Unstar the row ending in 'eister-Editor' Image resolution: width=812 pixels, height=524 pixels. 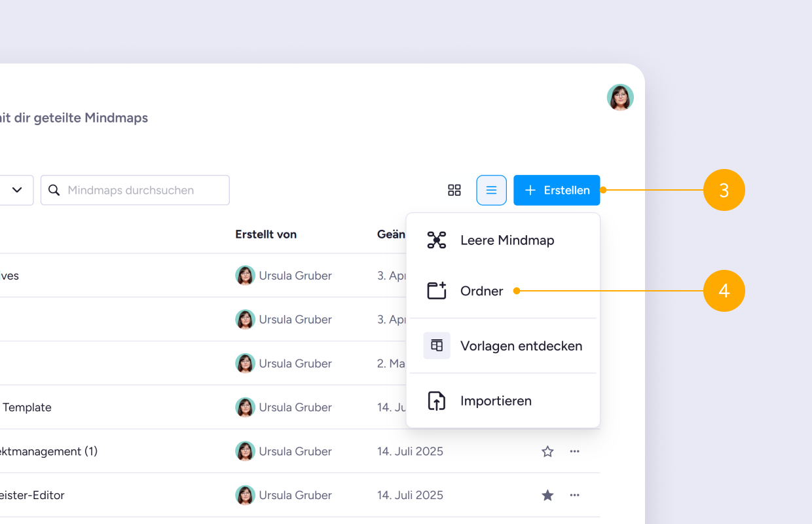coord(547,495)
